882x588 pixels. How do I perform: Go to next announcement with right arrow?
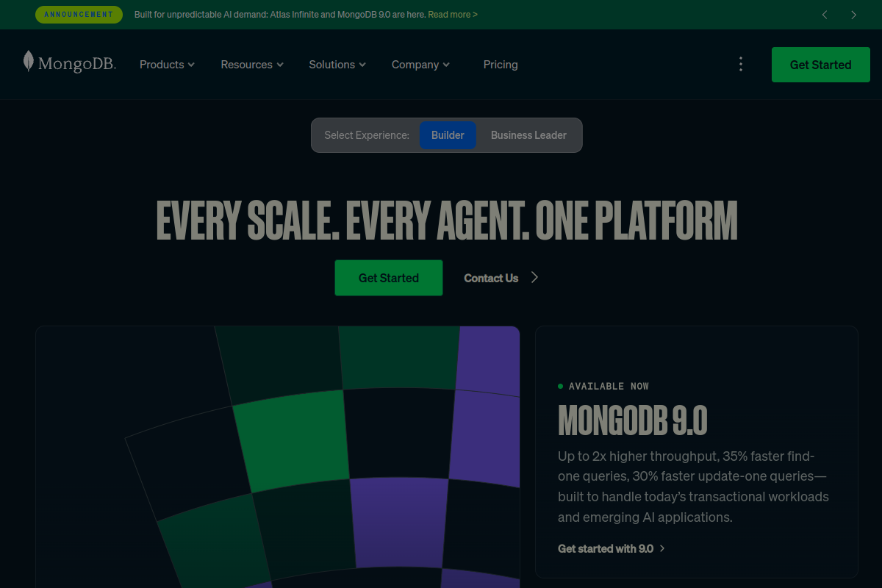(x=853, y=15)
